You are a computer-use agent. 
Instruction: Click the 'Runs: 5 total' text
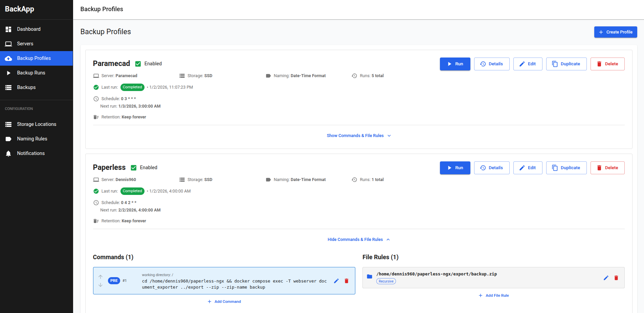point(372,76)
